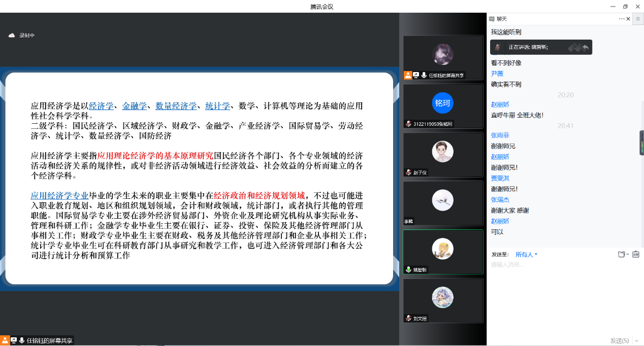Screen dimensions: 644x346
Task: Open the chat panel more options (…)
Action: pos(622,19)
